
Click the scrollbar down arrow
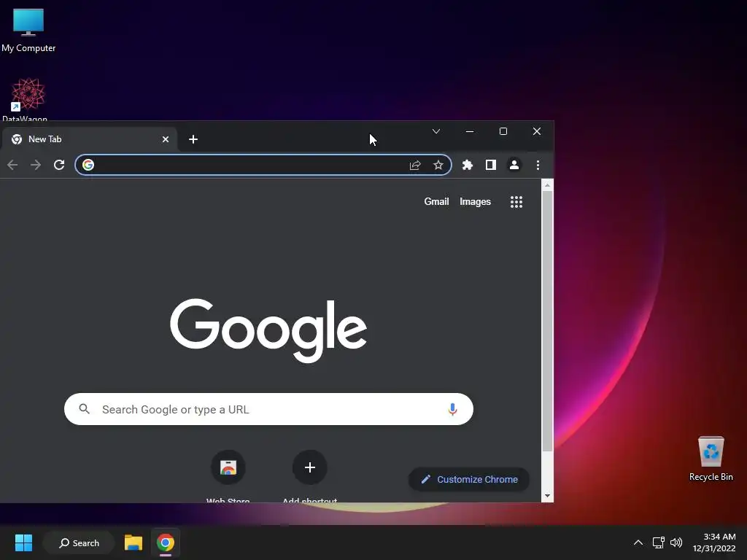point(547,496)
